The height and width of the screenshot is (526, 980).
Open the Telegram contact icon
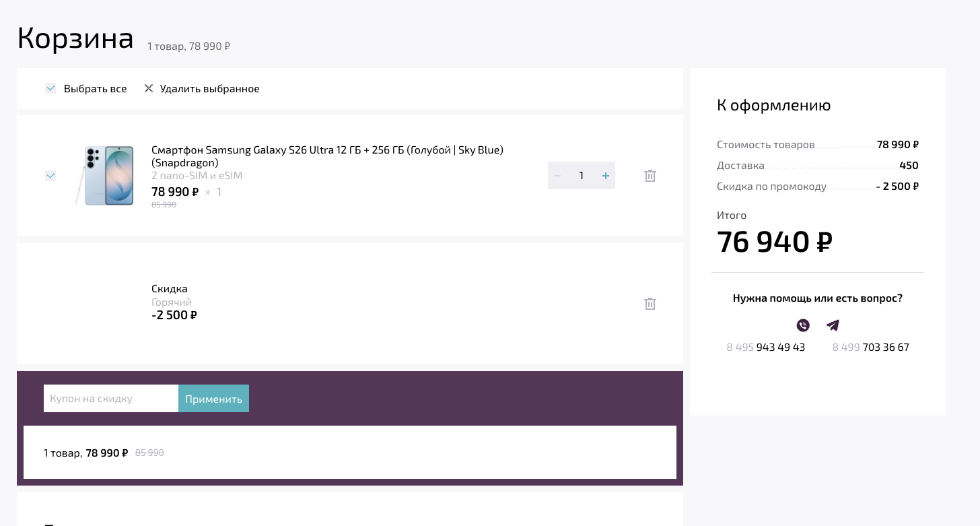tap(833, 325)
